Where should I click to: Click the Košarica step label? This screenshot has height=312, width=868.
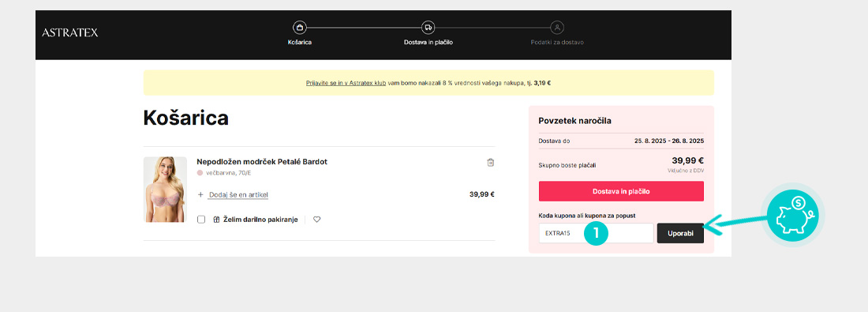300,42
